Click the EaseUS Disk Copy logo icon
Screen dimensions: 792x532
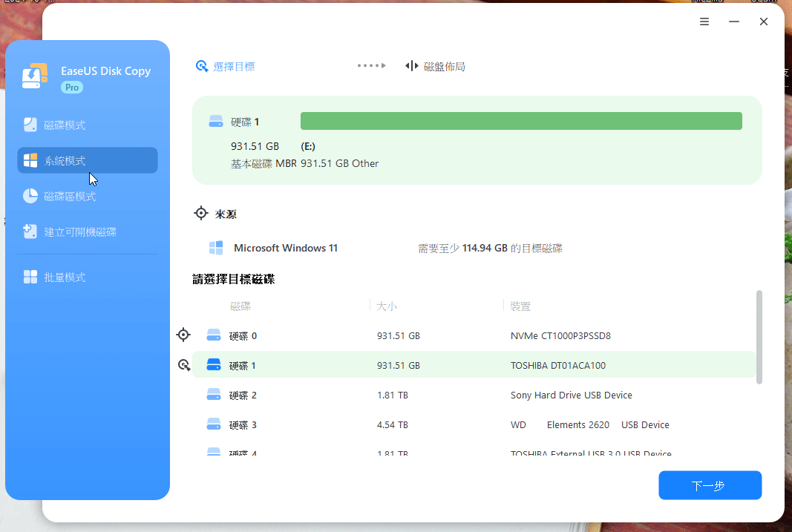pyautogui.click(x=34, y=76)
